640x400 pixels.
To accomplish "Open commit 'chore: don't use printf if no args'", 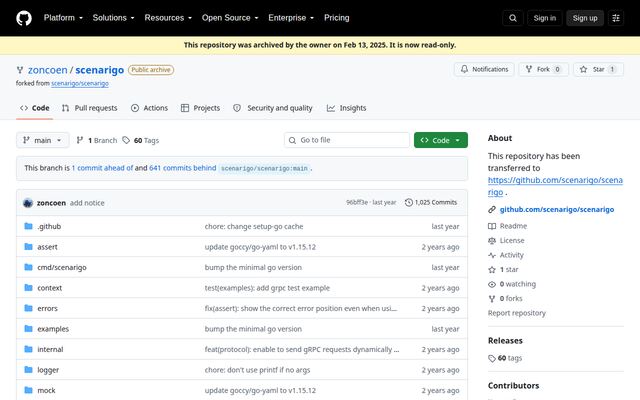I will tap(257, 370).
